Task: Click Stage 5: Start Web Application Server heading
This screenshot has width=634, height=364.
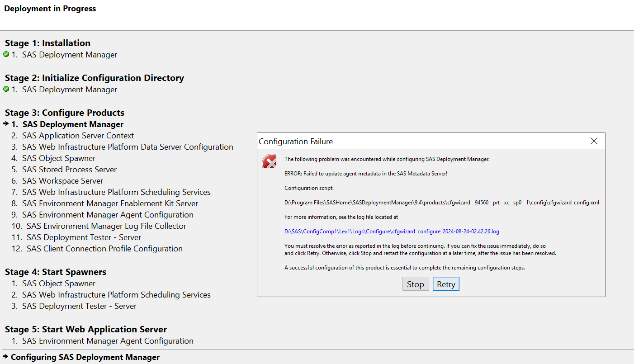Action: 86,329
